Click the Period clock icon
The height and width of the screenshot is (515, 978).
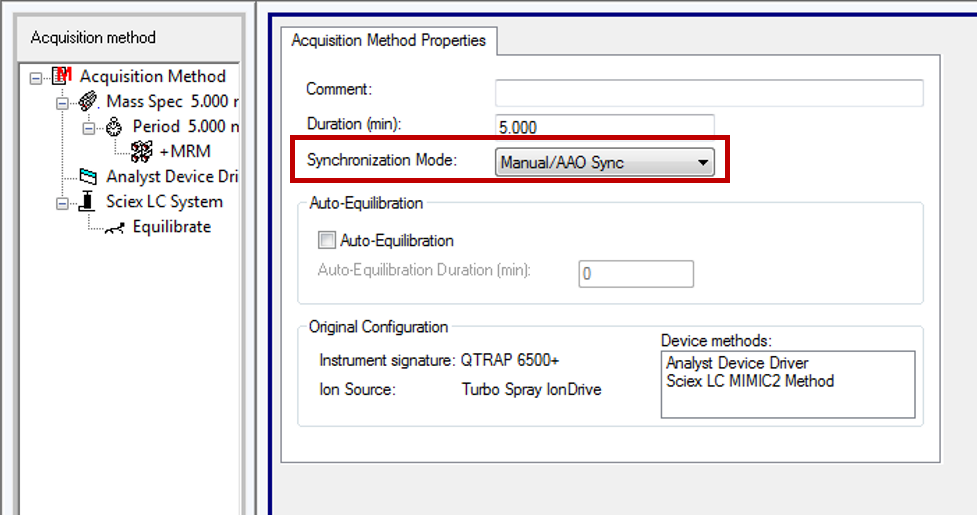coord(113,127)
